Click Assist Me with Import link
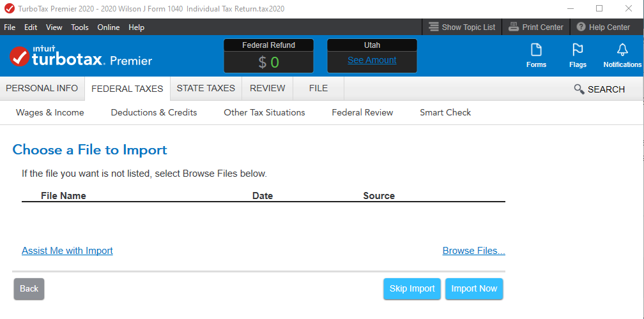Screen dimensions: 644x319 point(67,251)
